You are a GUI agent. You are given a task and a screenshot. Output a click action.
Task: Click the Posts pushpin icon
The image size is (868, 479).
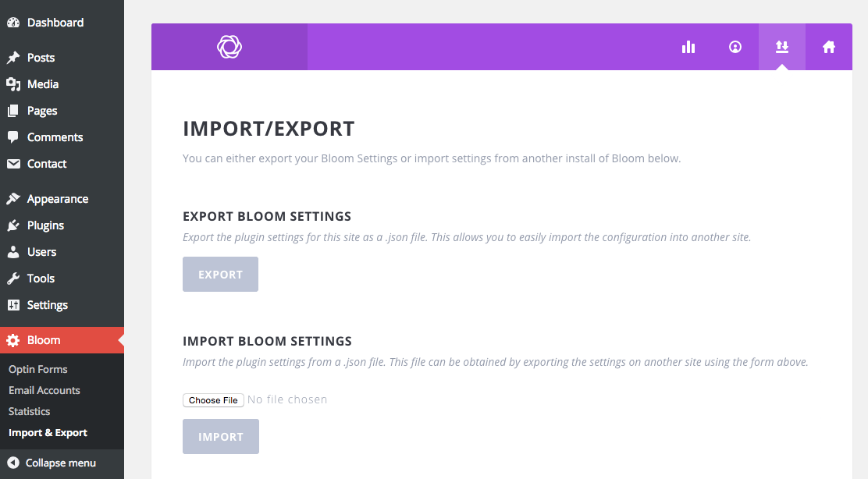[13, 58]
